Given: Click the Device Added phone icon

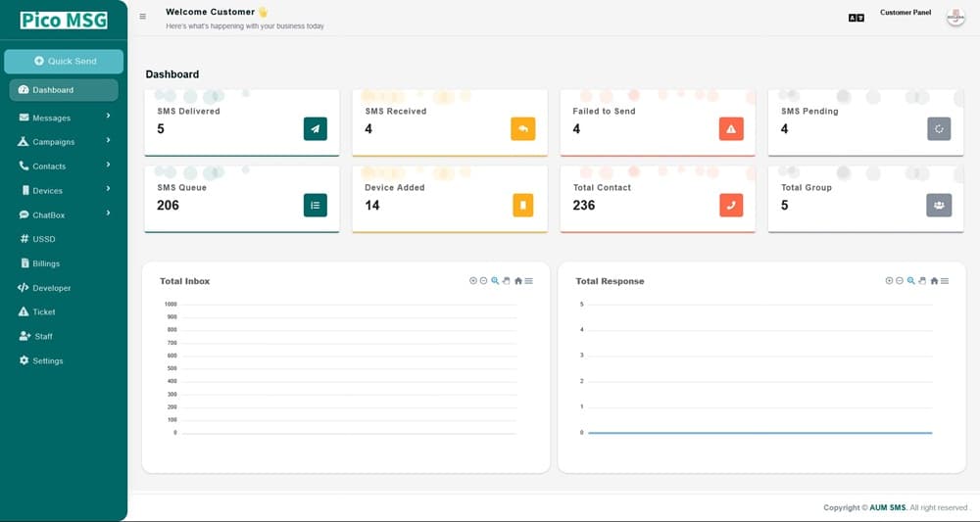Looking at the screenshot, I should [x=522, y=205].
